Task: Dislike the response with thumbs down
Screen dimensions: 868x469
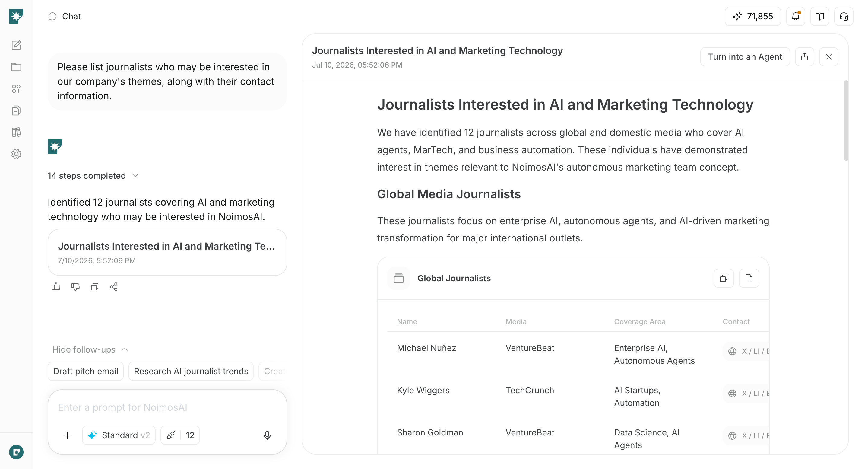Action: pos(75,287)
